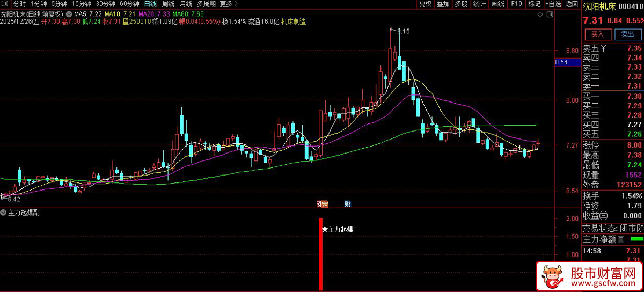The image size is (644, 292).
Task: Select the 月线 monthly chart tab
Action: [186, 4]
